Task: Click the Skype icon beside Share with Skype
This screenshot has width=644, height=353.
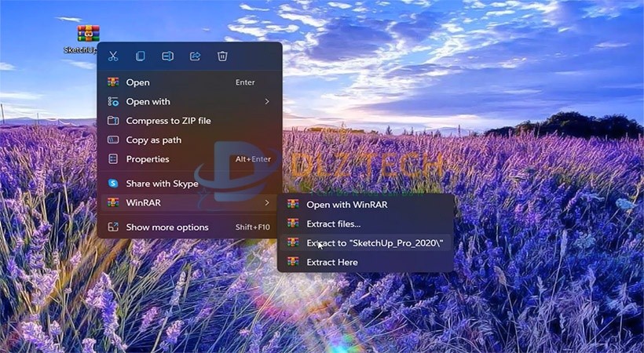Action: pyautogui.click(x=113, y=183)
